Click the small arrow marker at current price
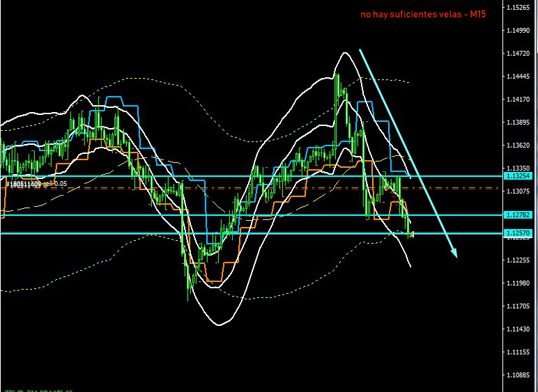This screenshot has width=538, height=392. tap(412, 234)
